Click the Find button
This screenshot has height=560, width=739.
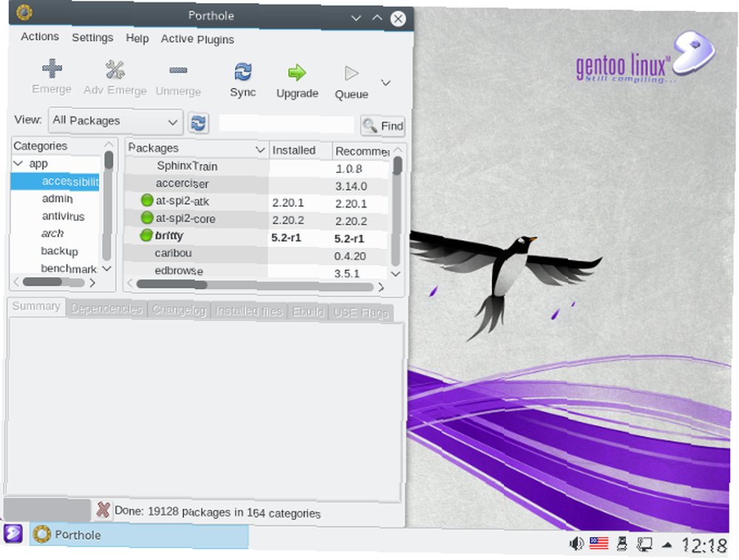(383, 126)
